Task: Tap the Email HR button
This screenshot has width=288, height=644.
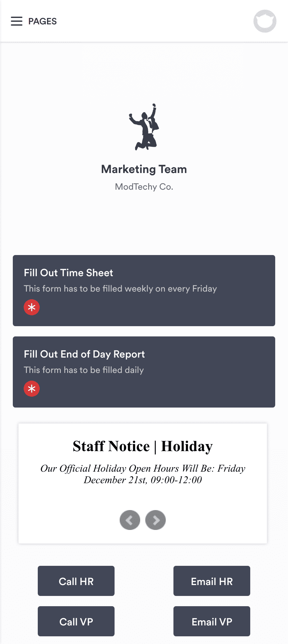Action: tap(212, 581)
